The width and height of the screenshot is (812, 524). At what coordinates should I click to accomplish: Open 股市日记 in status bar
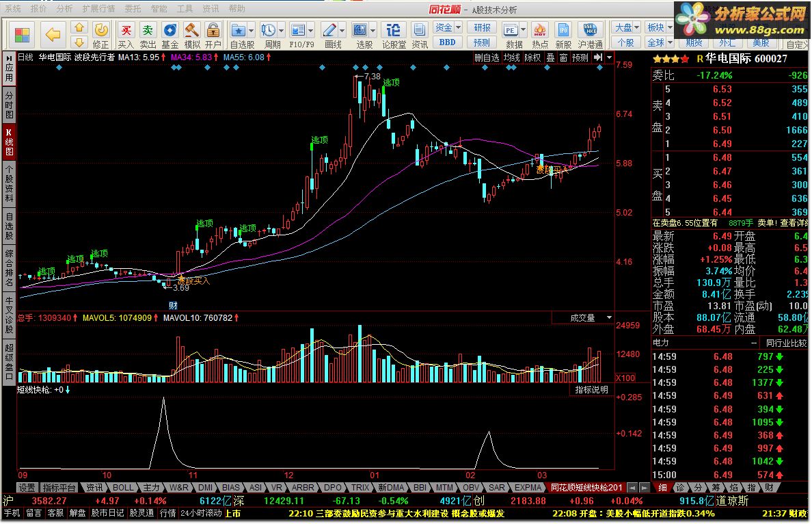coord(108,513)
